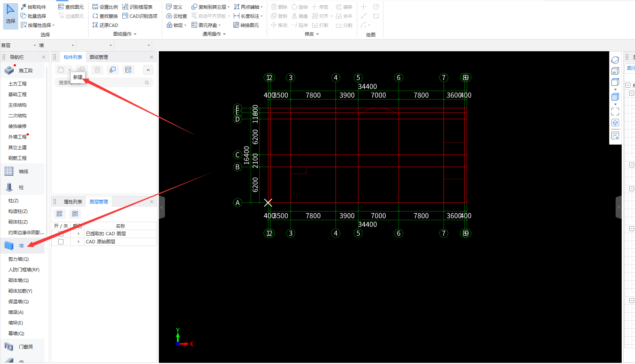Click 识别楼层表 identify floor table
The image size is (635, 364).
tap(137, 7)
